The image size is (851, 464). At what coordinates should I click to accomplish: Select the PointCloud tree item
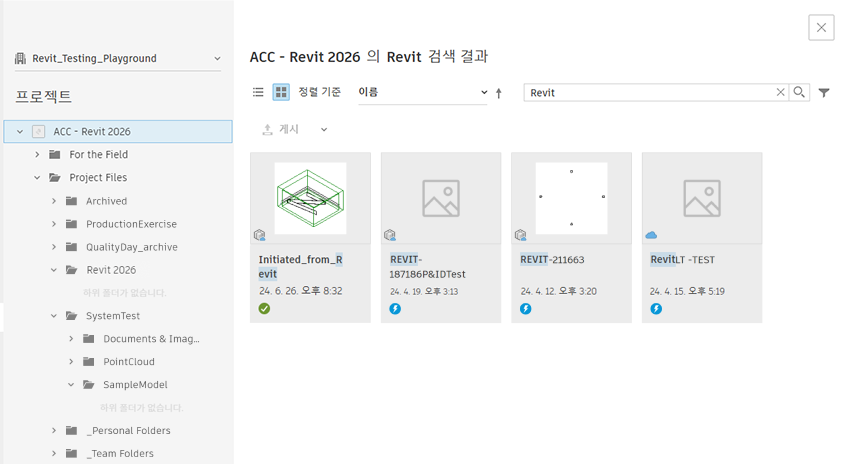coord(129,361)
